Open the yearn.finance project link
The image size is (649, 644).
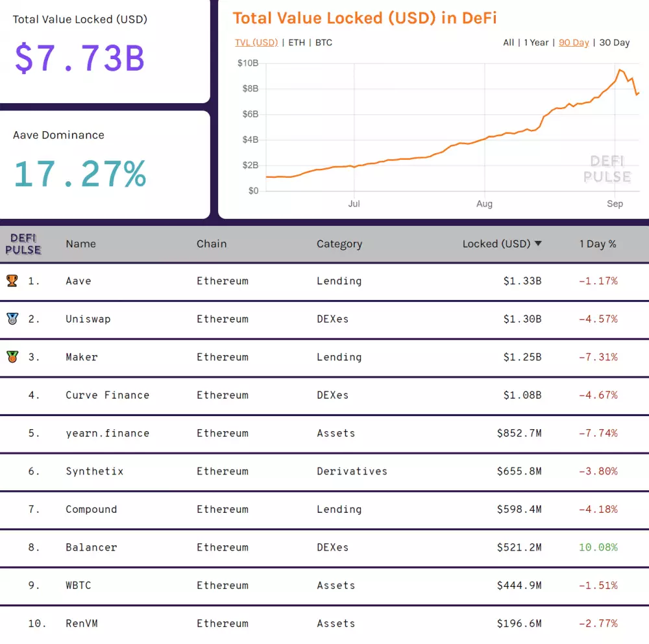tap(107, 433)
